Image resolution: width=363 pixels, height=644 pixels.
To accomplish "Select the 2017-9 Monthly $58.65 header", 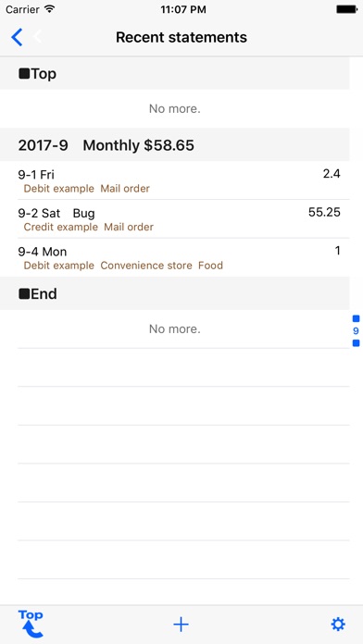I will pyautogui.click(x=175, y=145).
